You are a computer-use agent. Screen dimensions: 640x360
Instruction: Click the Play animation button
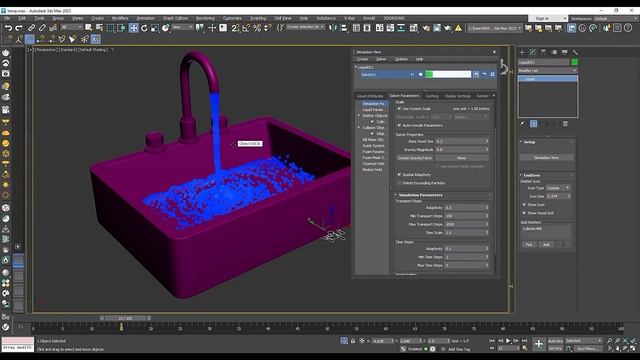[508, 341]
